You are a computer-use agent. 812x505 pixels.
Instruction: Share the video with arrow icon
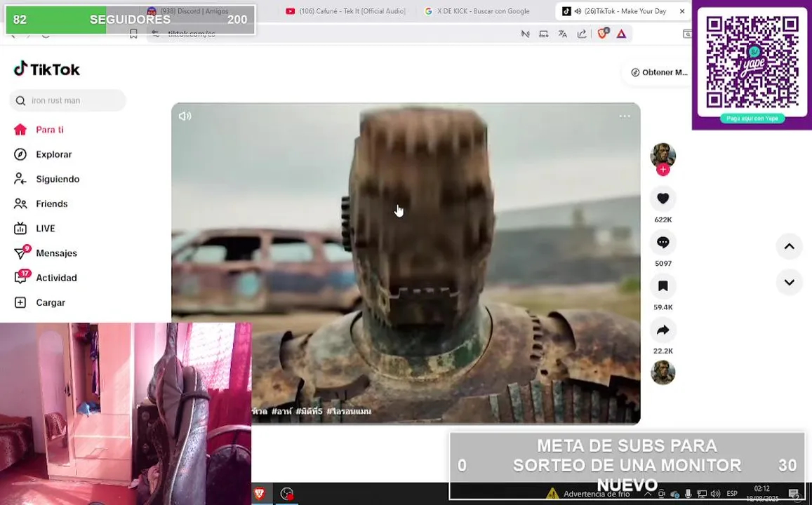pyautogui.click(x=663, y=330)
